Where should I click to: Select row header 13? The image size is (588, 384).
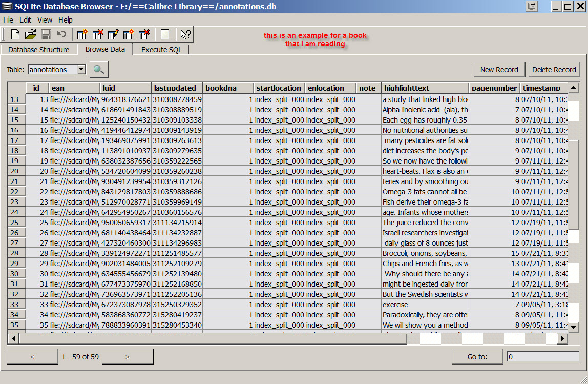(x=16, y=99)
